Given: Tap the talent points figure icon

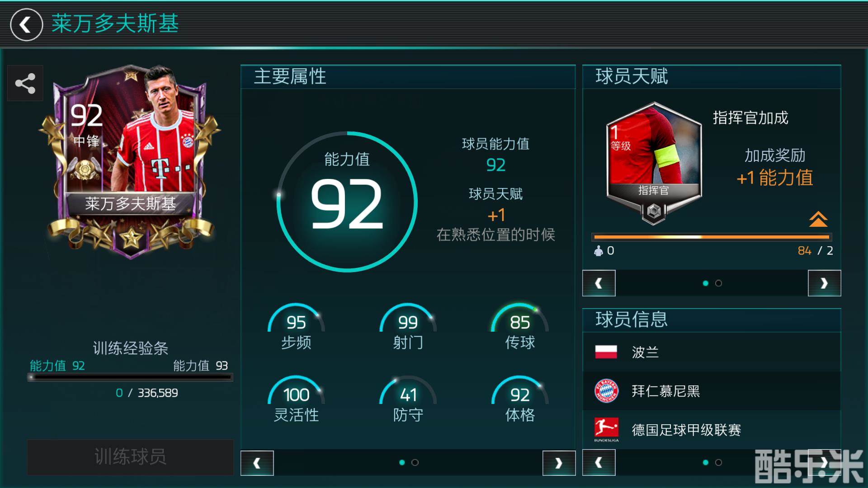Looking at the screenshot, I should [x=599, y=251].
